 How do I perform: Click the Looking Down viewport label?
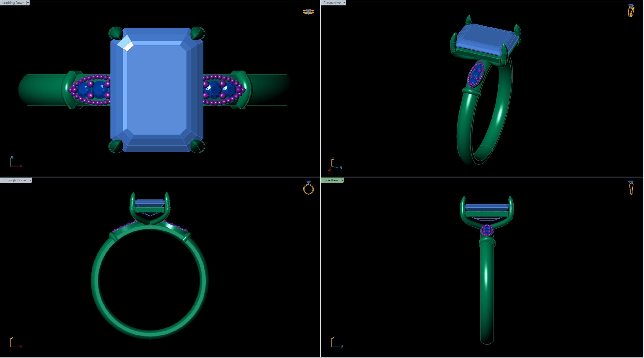[x=13, y=3]
